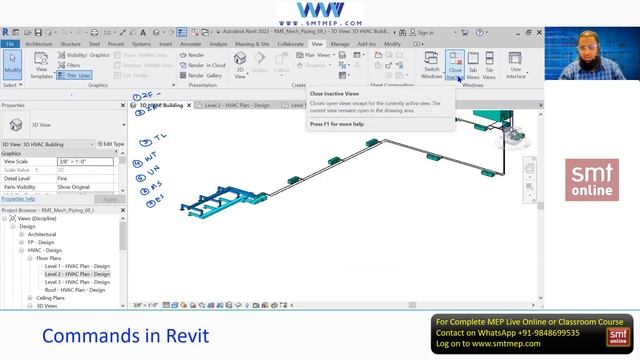Select Roof - HVAC Plan - Design
640x360 pixels.
75,290
